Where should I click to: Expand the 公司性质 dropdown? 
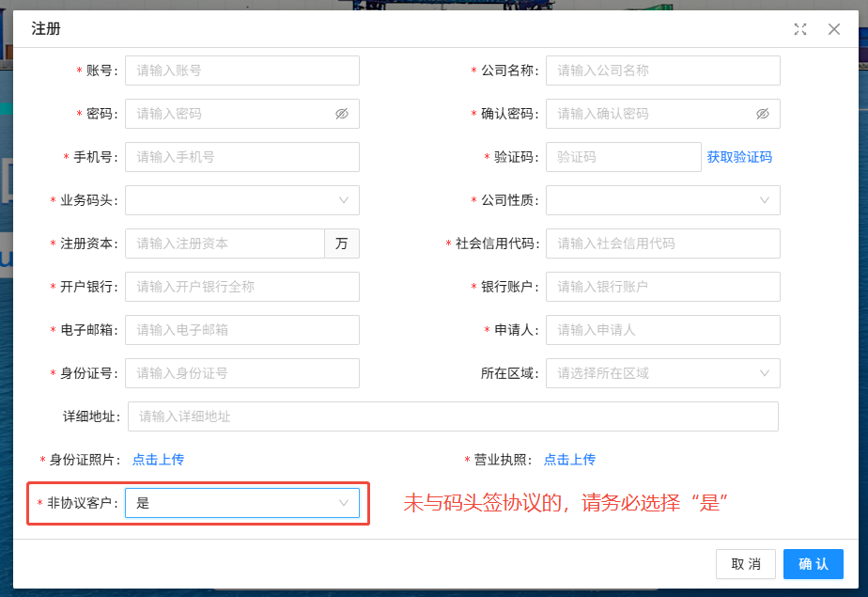[x=662, y=200]
